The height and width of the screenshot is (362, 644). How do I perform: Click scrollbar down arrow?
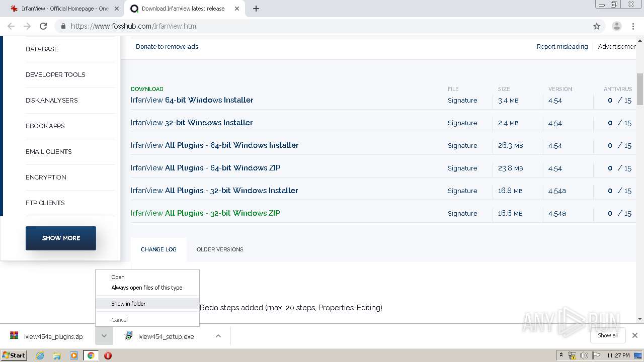tap(640, 319)
